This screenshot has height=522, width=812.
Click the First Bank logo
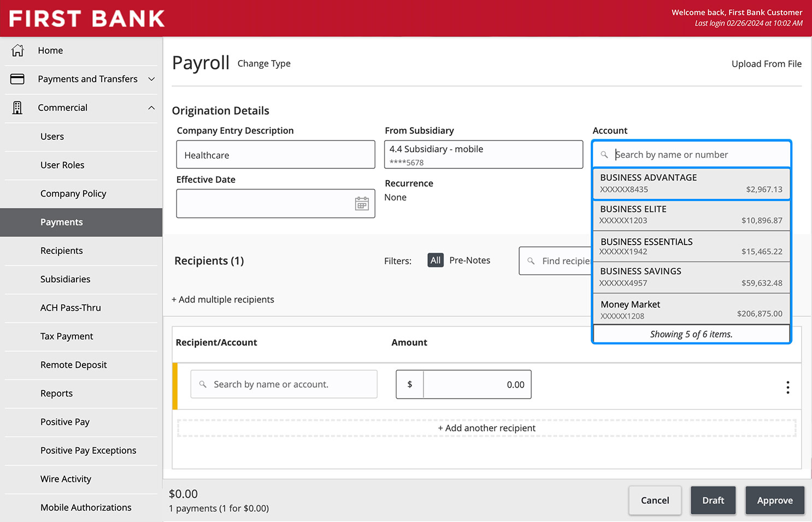coord(87,19)
